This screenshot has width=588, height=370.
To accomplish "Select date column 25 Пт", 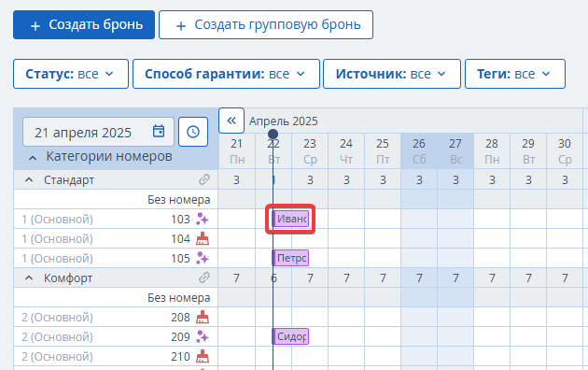I will pos(383,151).
